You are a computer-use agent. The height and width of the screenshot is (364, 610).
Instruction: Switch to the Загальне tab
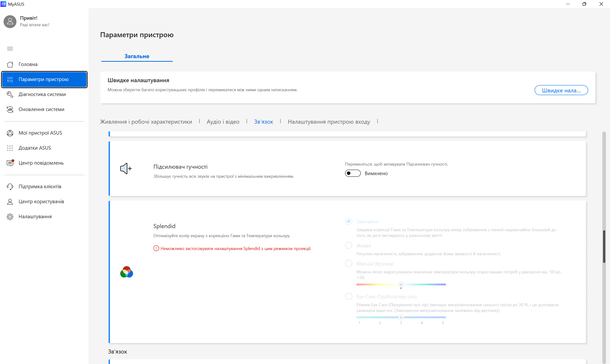pyautogui.click(x=137, y=56)
